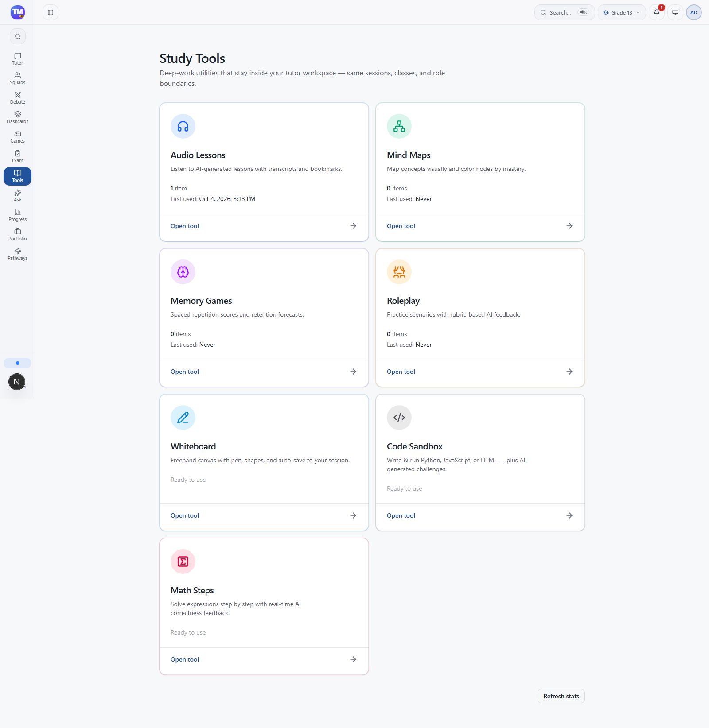Click the Whiteboard card arrow
The height and width of the screenshot is (728, 709).
tap(353, 515)
